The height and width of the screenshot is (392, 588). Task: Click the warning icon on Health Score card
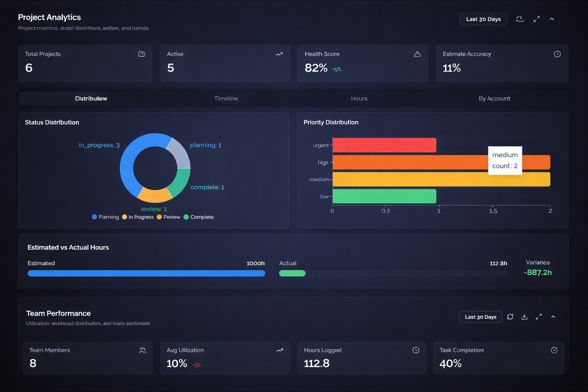[x=417, y=54]
